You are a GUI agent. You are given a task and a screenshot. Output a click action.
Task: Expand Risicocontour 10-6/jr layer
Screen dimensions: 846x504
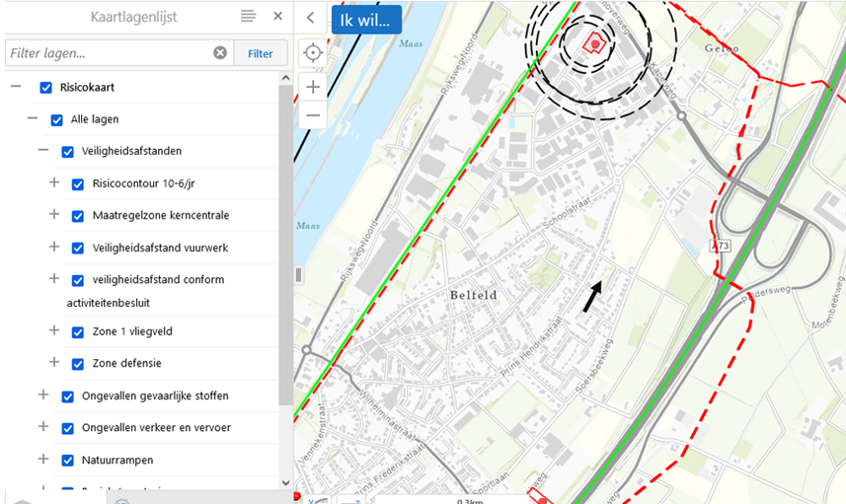pyautogui.click(x=54, y=182)
